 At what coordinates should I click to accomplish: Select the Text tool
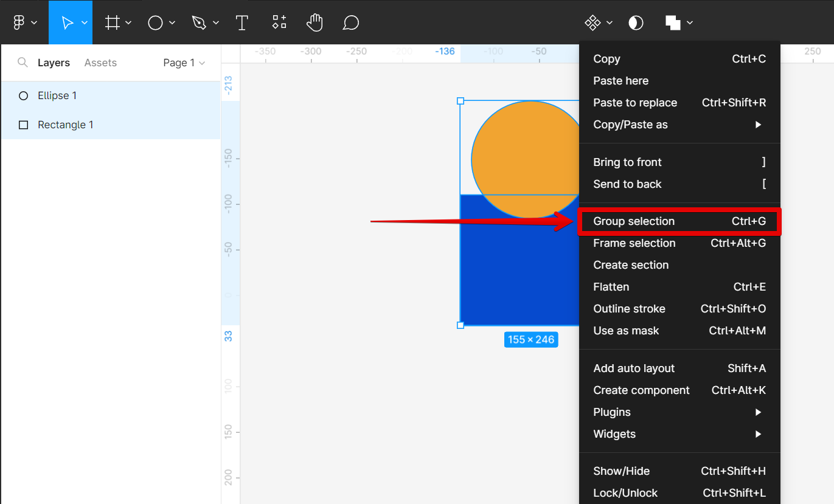point(242,22)
